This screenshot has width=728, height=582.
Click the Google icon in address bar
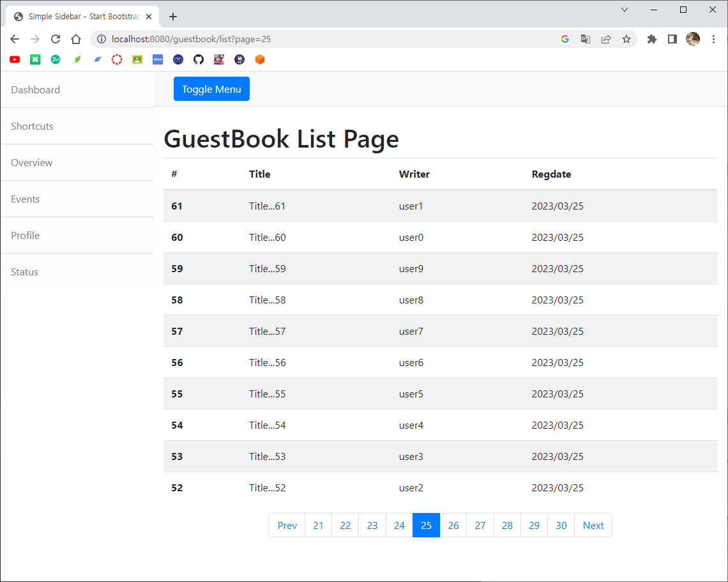[x=565, y=39]
